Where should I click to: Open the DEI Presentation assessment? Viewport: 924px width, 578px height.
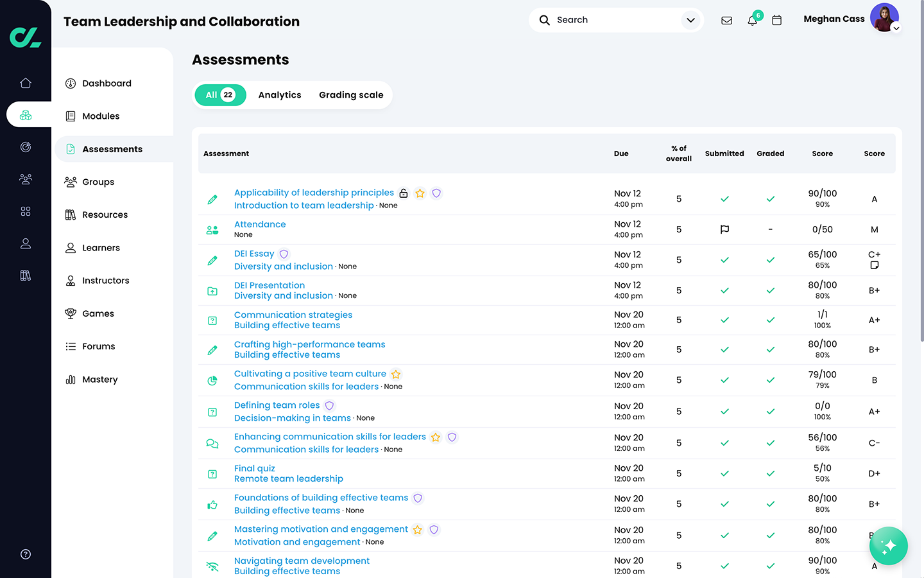269,285
